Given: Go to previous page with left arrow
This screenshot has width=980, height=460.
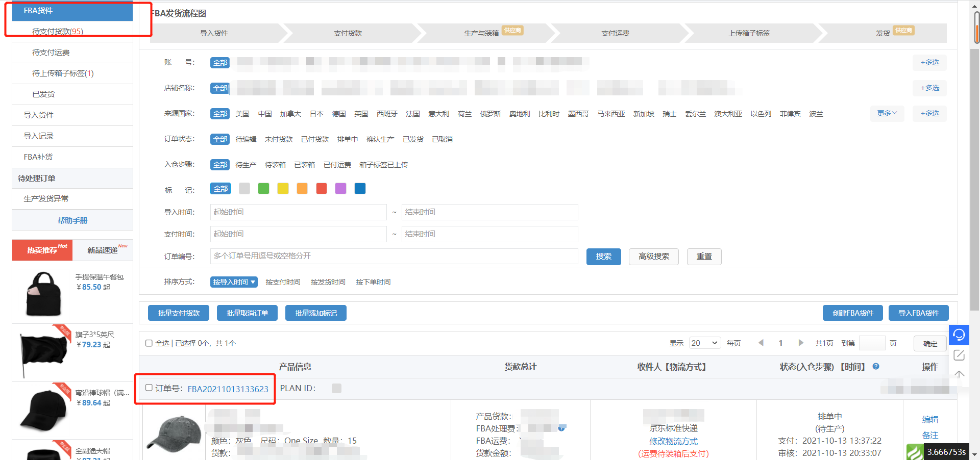Looking at the screenshot, I should pos(761,343).
